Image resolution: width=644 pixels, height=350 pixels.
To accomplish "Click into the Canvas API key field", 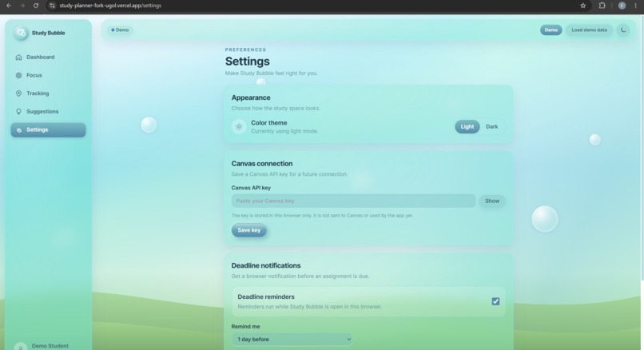I will point(353,201).
